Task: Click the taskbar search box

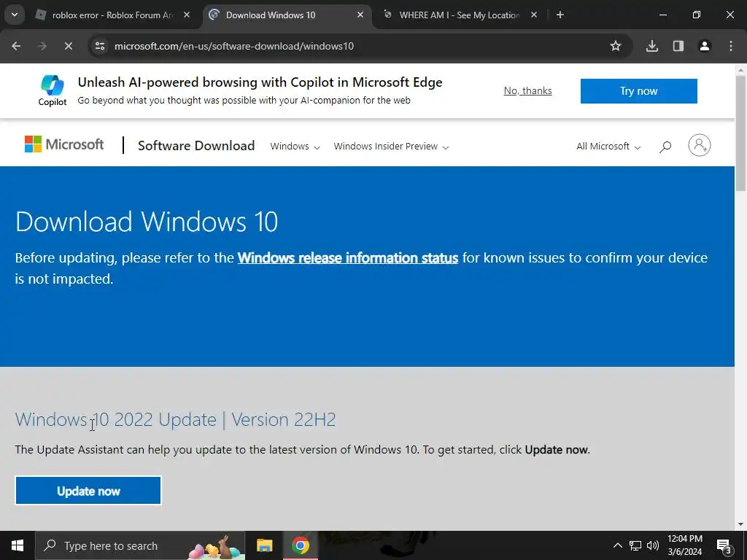Action: pyautogui.click(x=139, y=545)
